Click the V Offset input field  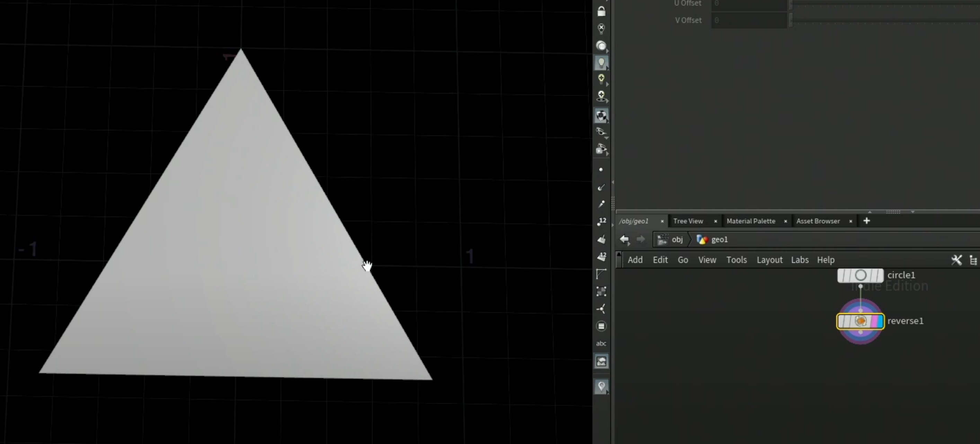coord(749,20)
